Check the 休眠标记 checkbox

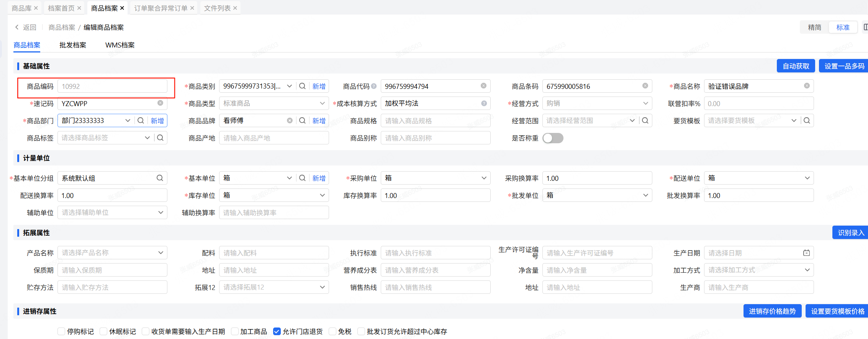pos(103,331)
